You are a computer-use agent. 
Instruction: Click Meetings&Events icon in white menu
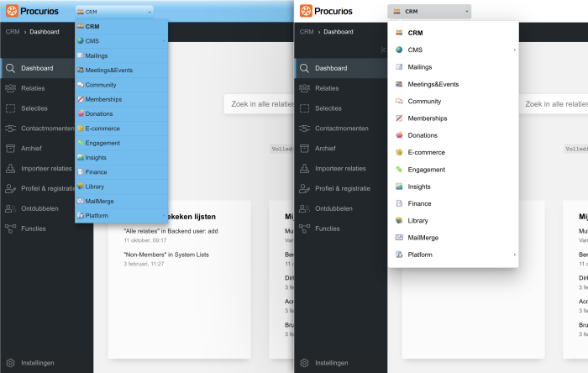click(x=399, y=84)
